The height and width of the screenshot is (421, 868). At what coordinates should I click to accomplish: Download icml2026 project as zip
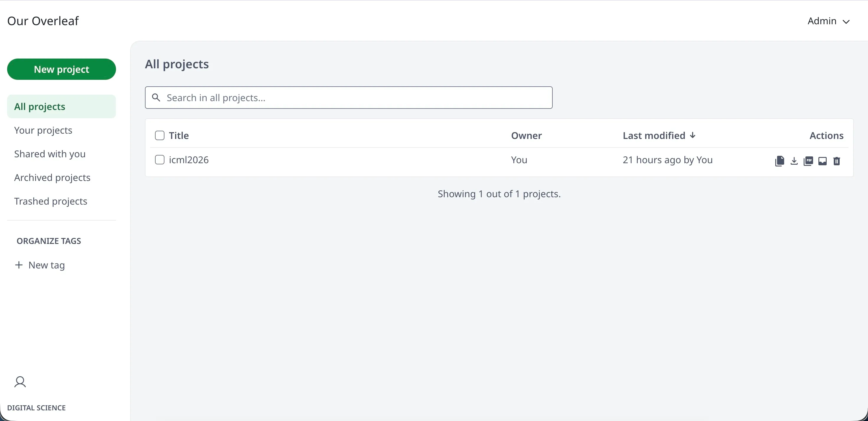794,161
